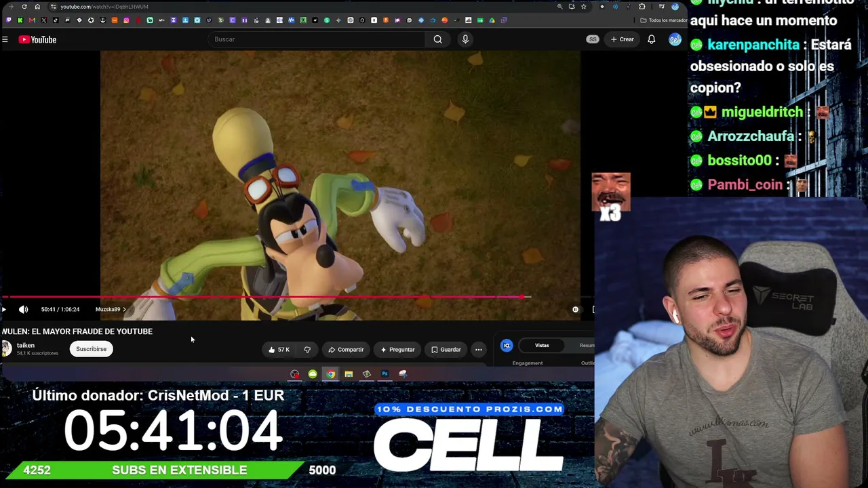Click the Arrozzchaufa chat username
The height and width of the screenshot is (488, 868).
point(751,136)
